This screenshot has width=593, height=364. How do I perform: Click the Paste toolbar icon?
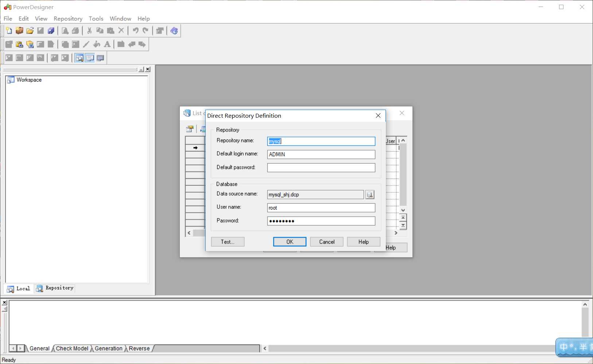[111, 31]
